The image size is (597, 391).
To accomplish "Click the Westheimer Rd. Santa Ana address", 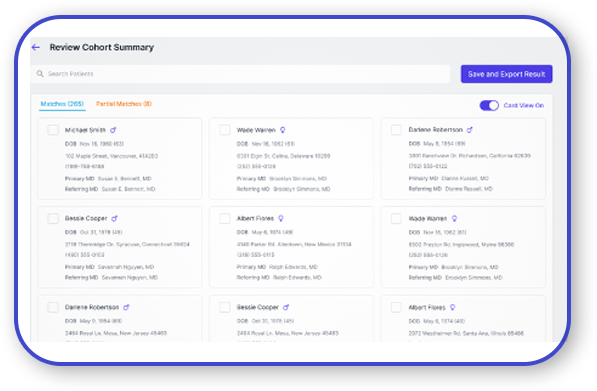I will pos(466,333).
